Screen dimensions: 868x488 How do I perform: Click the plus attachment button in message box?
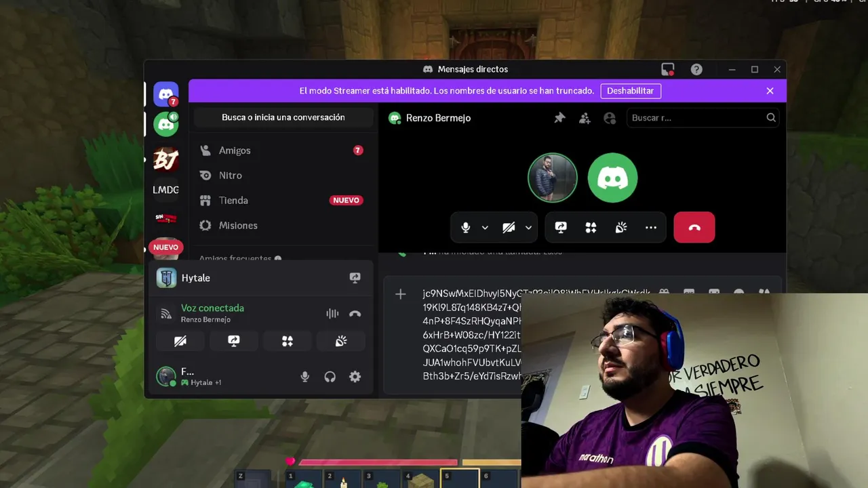401,294
